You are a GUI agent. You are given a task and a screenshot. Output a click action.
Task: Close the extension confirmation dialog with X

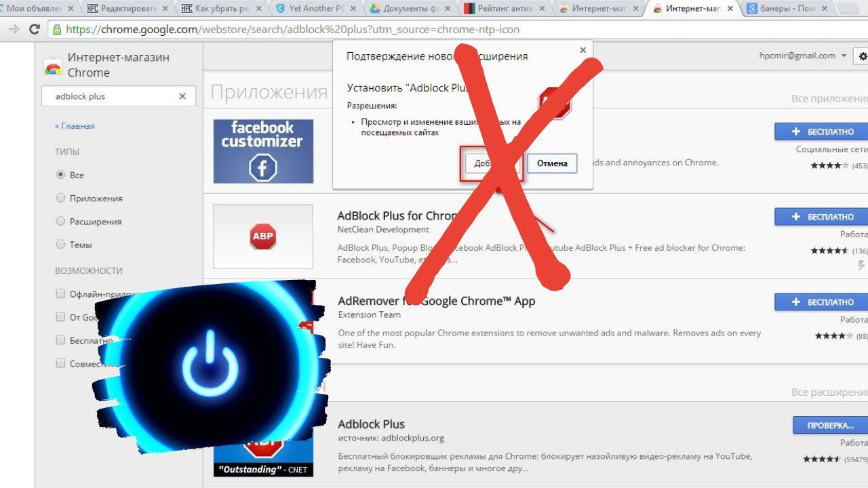[583, 50]
